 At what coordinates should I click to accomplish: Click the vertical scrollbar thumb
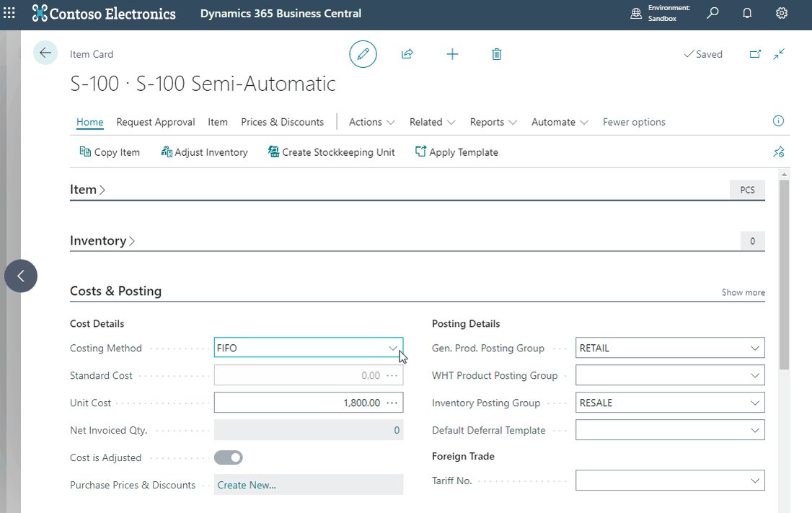click(x=784, y=275)
